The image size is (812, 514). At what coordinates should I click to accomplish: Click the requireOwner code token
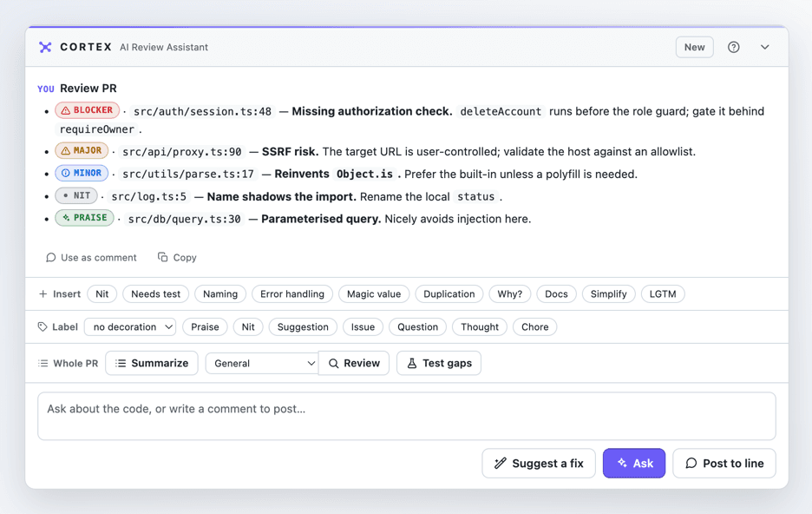97,129
